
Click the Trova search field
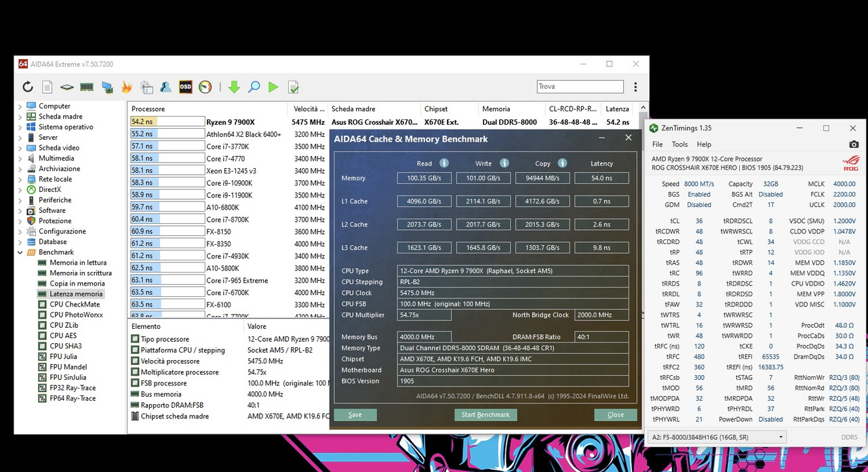coord(580,87)
